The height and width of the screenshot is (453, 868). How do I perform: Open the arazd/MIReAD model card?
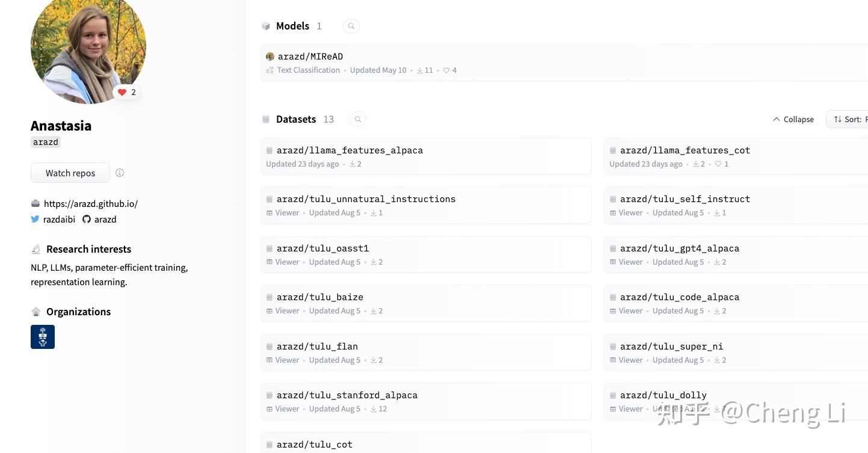pyautogui.click(x=310, y=57)
